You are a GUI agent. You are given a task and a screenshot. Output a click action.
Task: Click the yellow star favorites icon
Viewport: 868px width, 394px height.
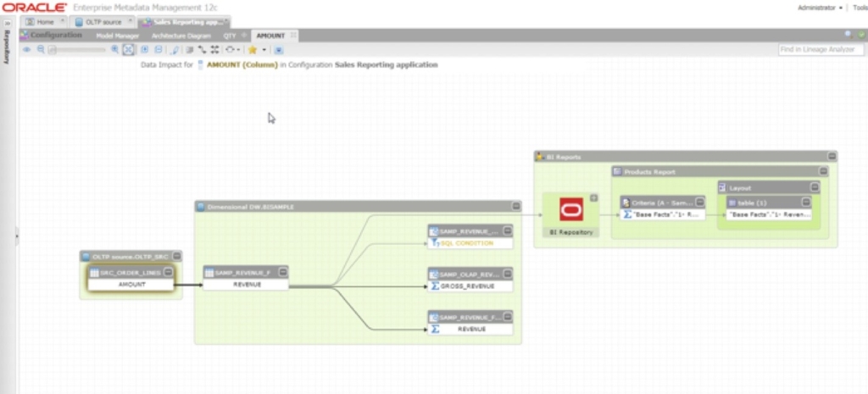pos(253,50)
